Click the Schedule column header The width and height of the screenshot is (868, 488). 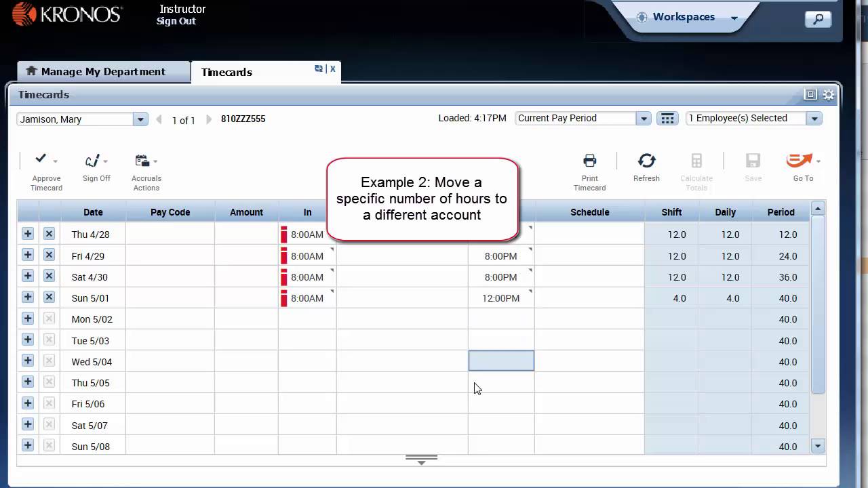(589, 212)
